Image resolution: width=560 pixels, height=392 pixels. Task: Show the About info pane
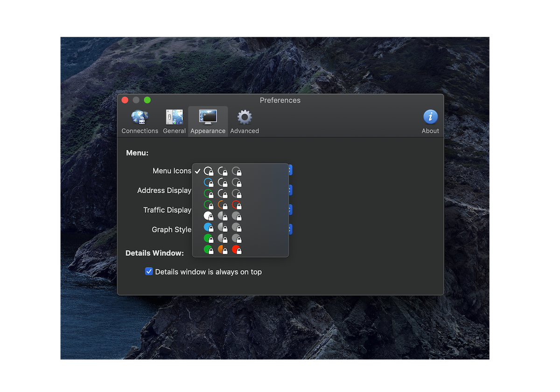click(x=430, y=122)
